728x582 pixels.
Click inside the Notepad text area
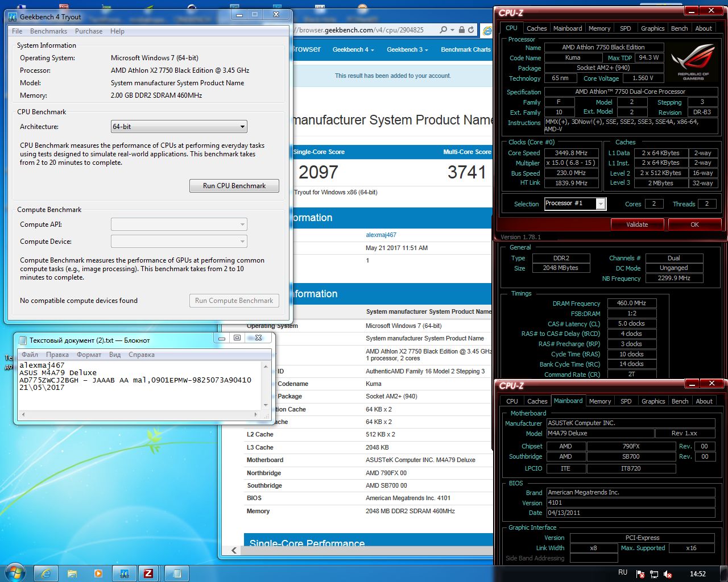point(140,385)
